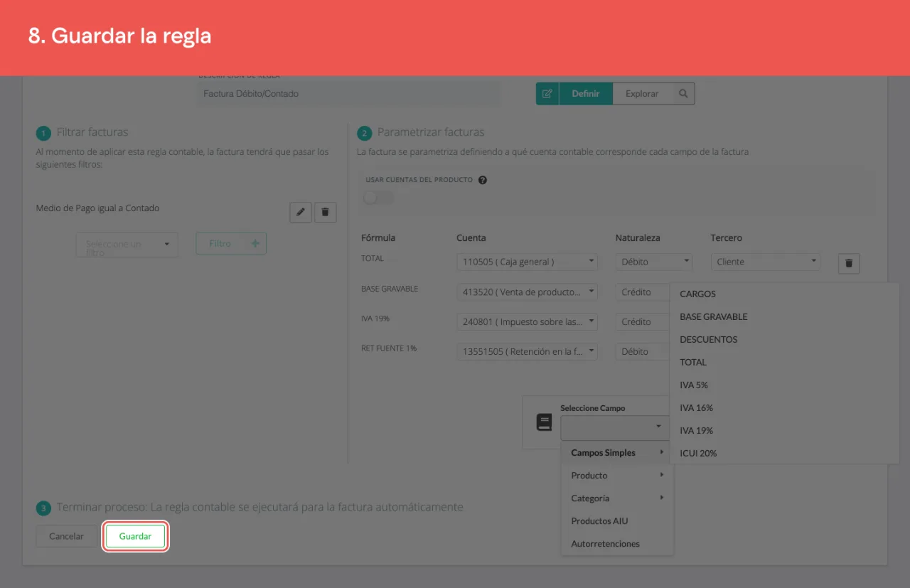Choose DESCUENTOS from the field list

[x=785, y=339]
